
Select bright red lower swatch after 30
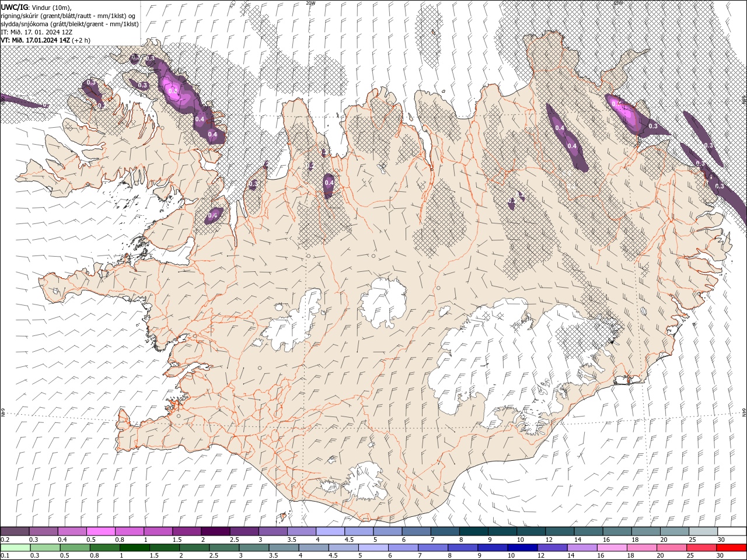pyautogui.click(x=731, y=548)
